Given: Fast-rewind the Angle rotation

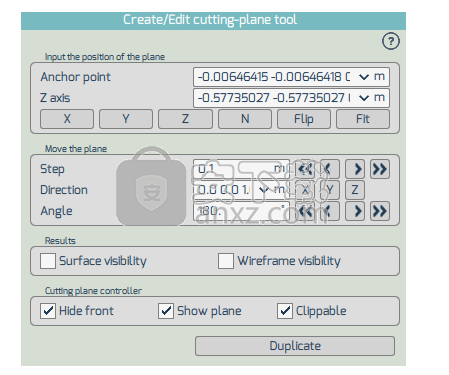Looking at the screenshot, I should (x=305, y=211).
